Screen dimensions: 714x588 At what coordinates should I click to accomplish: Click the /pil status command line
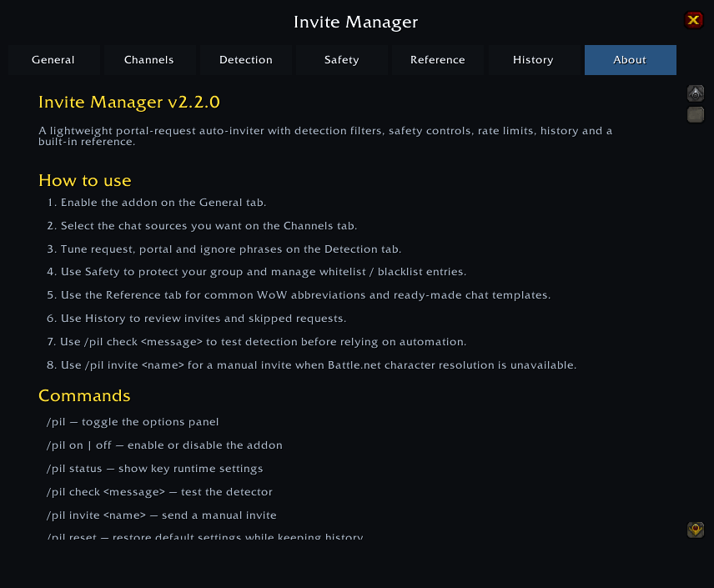coord(155,469)
